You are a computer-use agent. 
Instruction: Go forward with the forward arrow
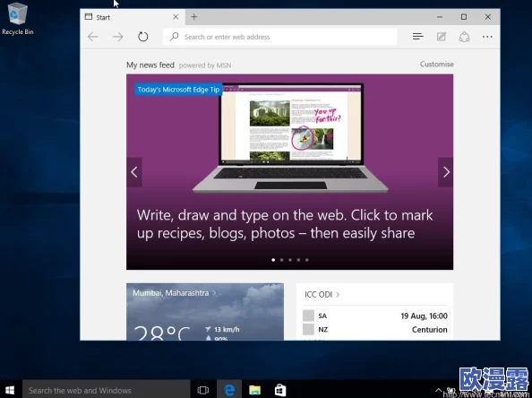(117, 37)
